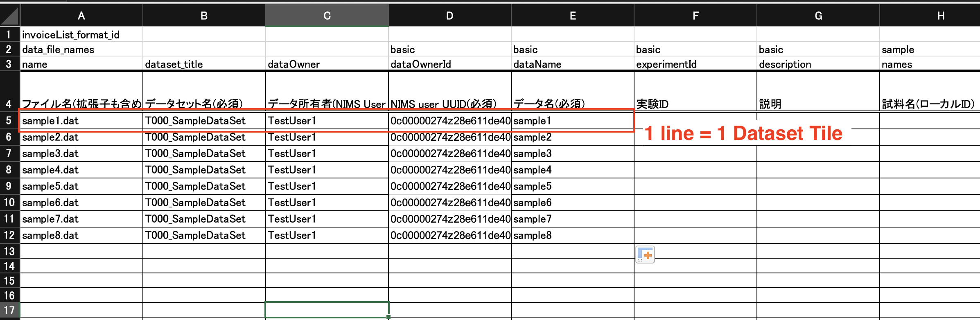Click the dataset_title cell in row 3
This screenshot has height=320, width=980.
[204, 64]
